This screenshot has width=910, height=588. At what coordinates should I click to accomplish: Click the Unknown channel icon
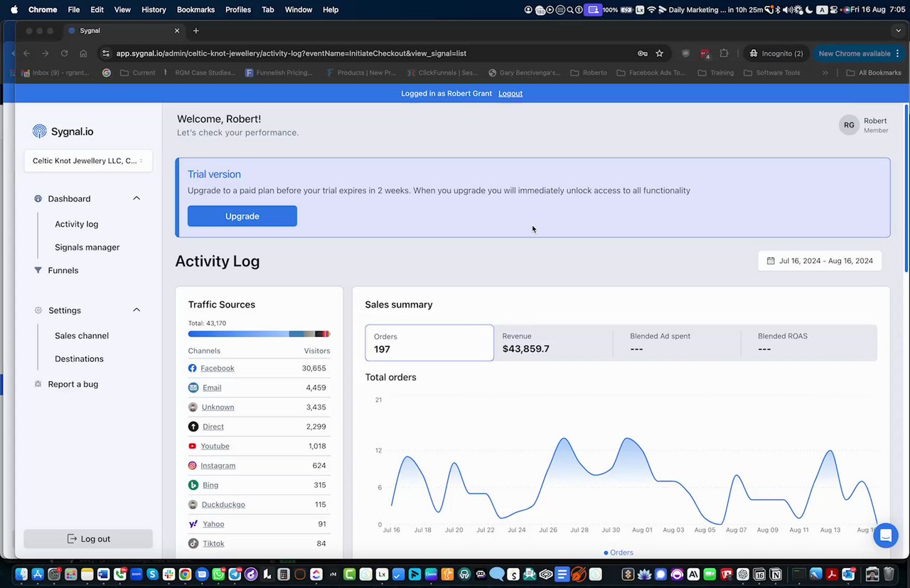[193, 407]
